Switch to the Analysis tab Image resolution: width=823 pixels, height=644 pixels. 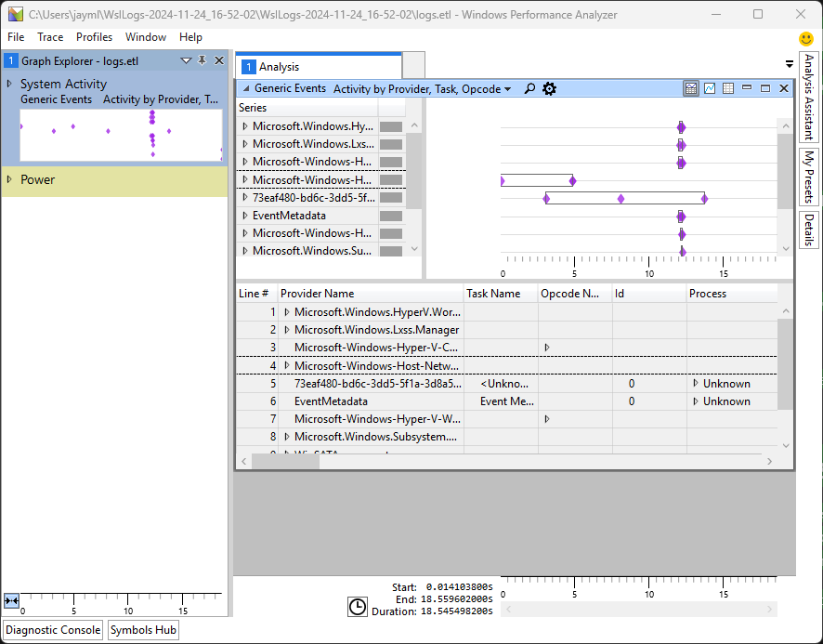pyautogui.click(x=320, y=67)
